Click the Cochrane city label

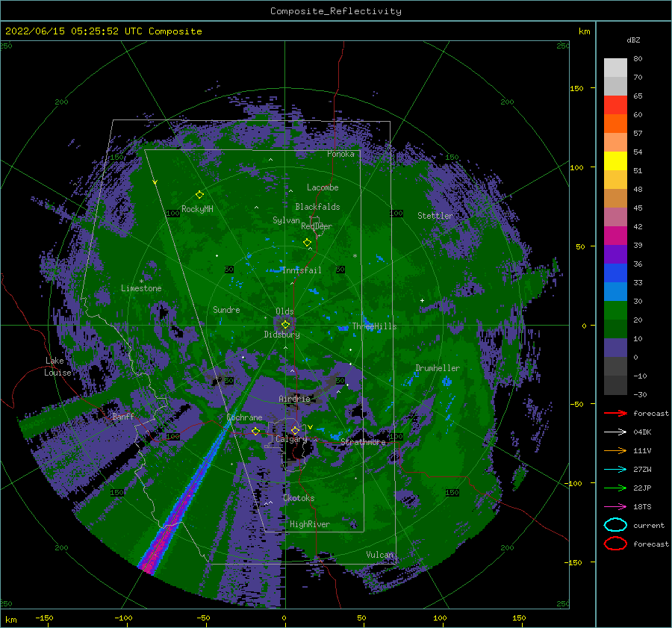[x=244, y=417]
